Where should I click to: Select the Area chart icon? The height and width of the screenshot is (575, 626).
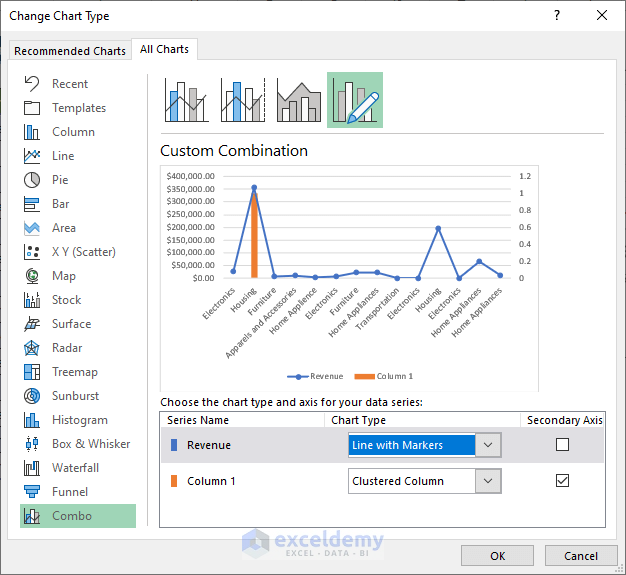pyautogui.click(x=32, y=228)
